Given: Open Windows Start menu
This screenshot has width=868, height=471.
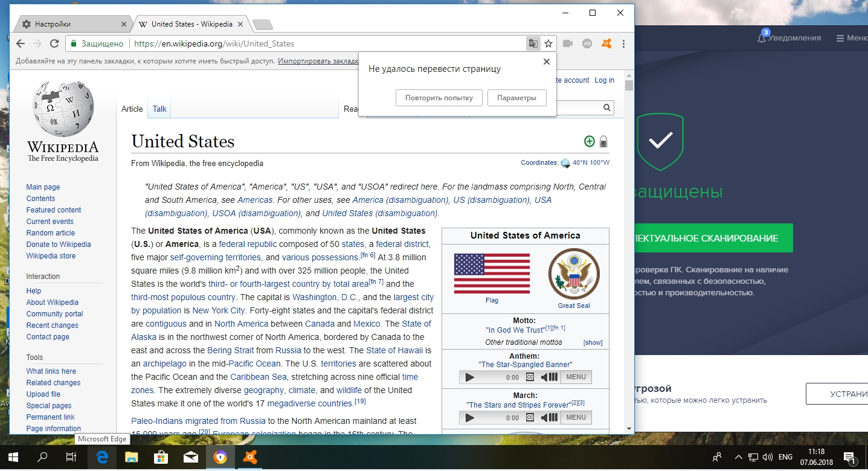Looking at the screenshot, I should 13,457.
